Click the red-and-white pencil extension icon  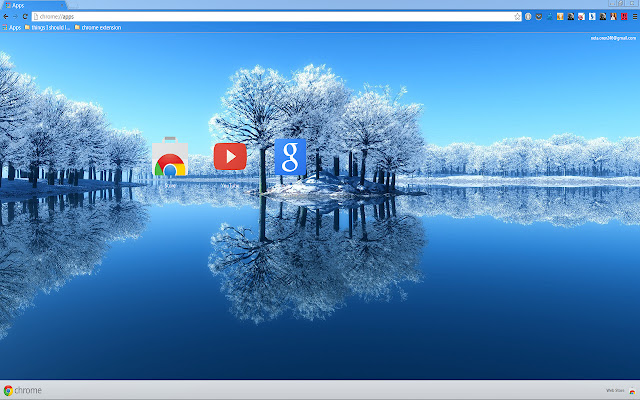click(581, 16)
